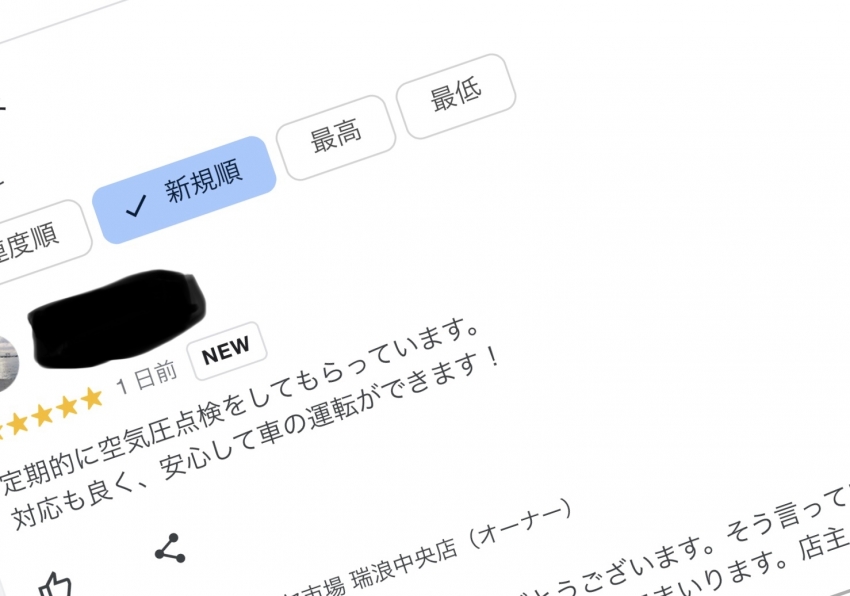The image size is (850, 596).
Task: Open the owner name 瑞浪中央店
Action: [x=404, y=564]
